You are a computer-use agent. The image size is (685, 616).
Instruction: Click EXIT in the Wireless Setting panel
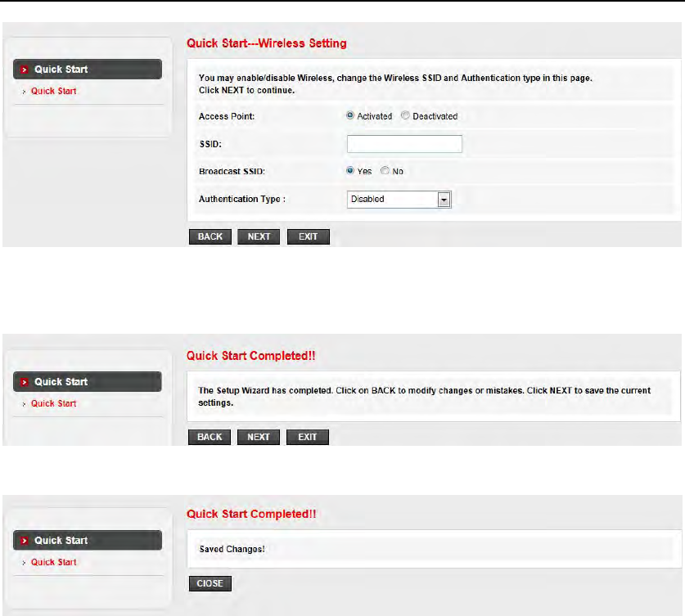[x=308, y=236]
